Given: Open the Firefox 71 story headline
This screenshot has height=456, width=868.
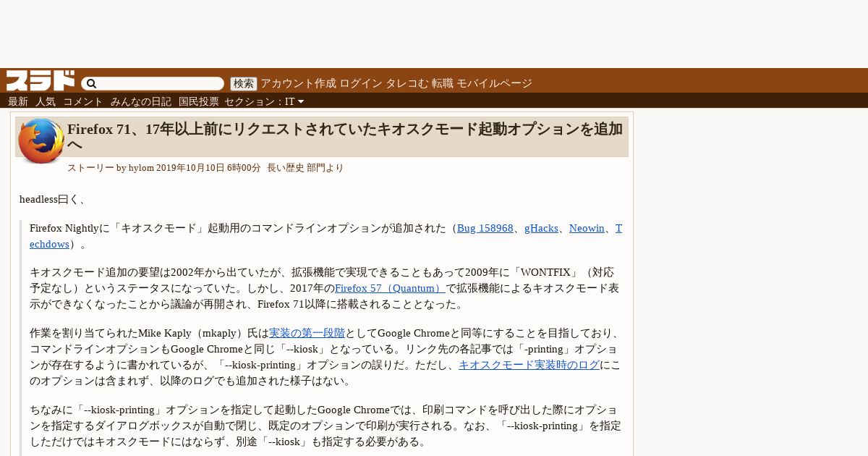Looking at the screenshot, I should (345, 137).
